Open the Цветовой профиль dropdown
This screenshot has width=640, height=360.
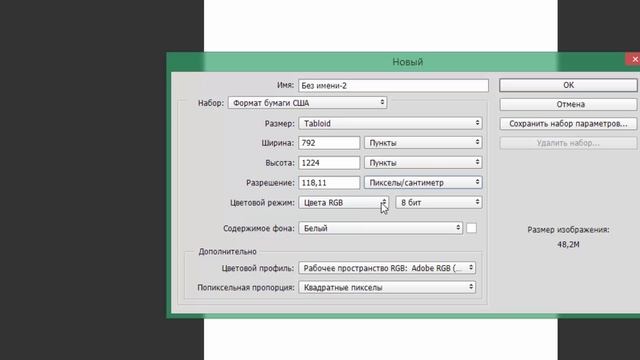(x=387, y=268)
